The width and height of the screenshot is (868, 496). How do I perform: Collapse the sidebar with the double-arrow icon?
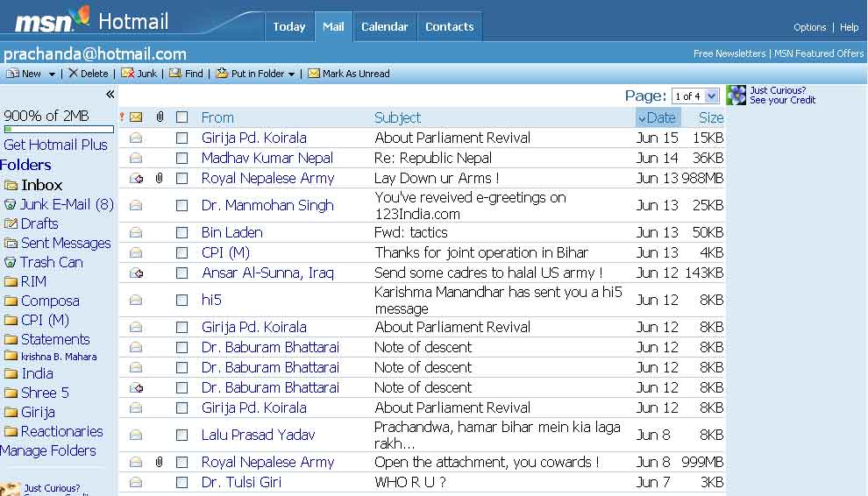pyautogui.click(x=110, y=95)
